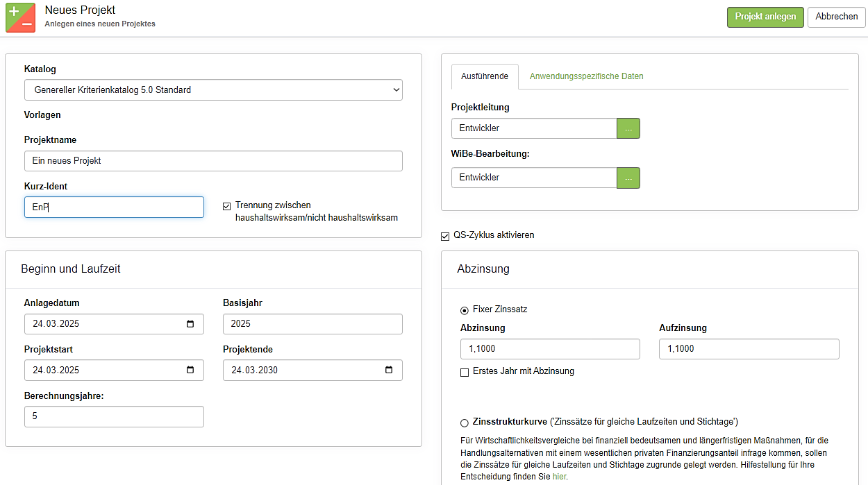Enable Erstes Jahr mit Abzinsung
This screenshot has height=485, width=868.
pyautogui.click(x=465, y=372)
